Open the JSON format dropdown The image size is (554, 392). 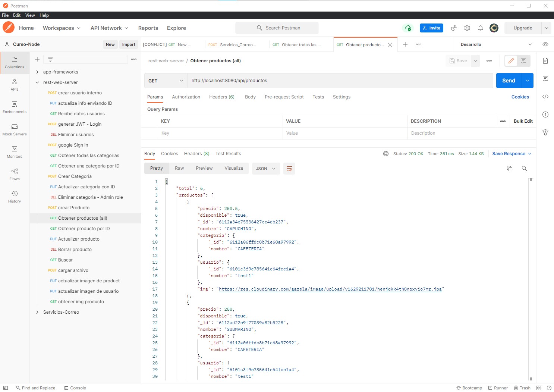[265, 169]
